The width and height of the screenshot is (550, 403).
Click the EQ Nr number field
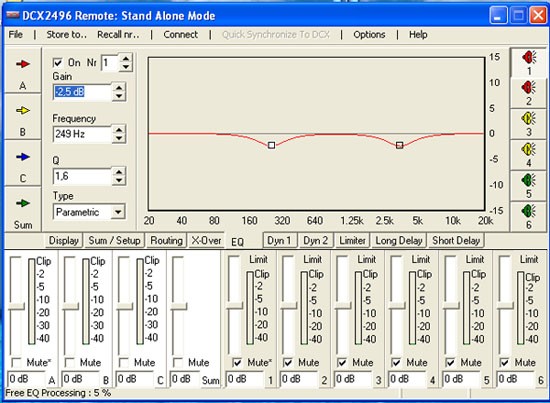pos(110,63)
